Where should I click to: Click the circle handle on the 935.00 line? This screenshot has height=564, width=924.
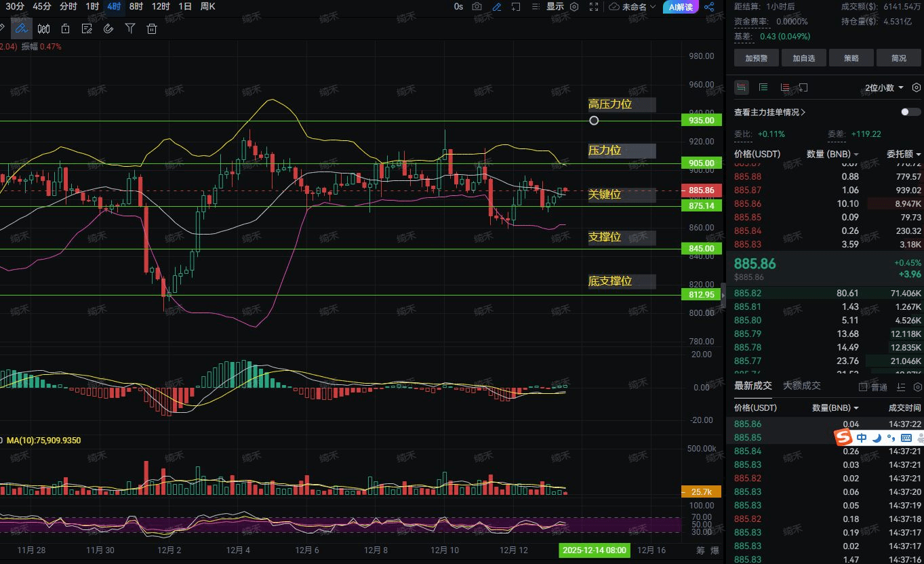click(x=594, y=121)
